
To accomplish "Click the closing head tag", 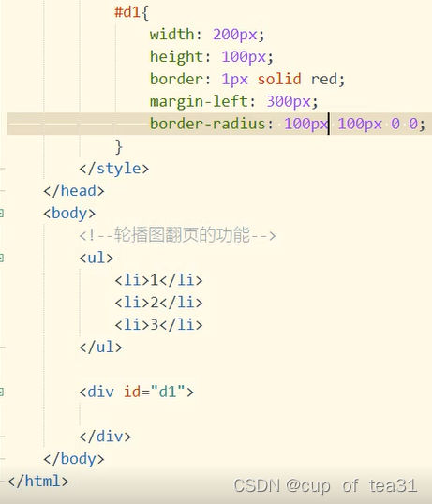I will pyautogui.click(x=74, y=191).
